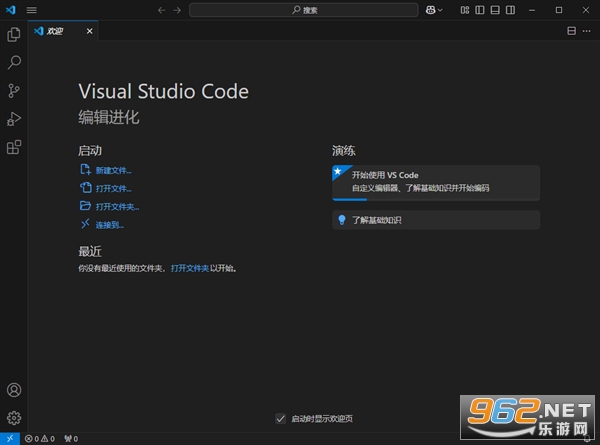
Task: Click the open folder icon under 启动
Action: pos(85,206)
